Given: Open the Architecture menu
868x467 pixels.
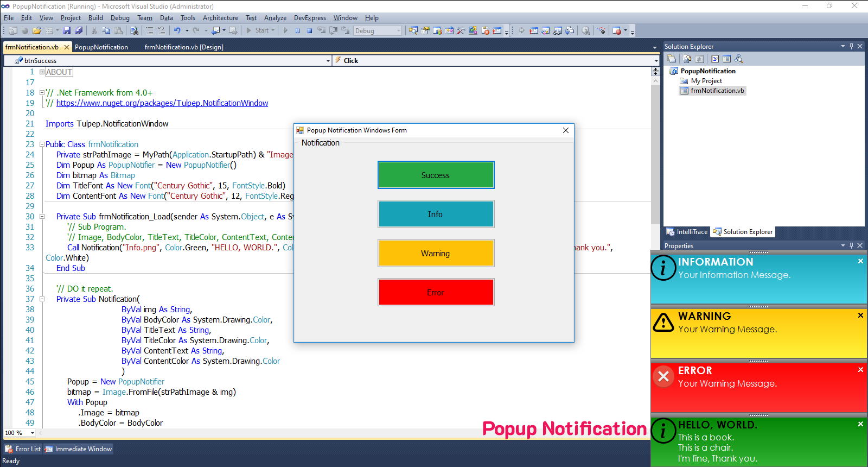Looking at the screenshot, I should (220, 18).
